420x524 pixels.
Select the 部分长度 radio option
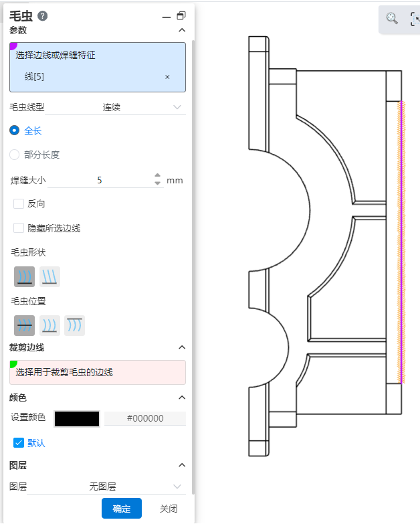pyautogui.click(x=15, y=155)
